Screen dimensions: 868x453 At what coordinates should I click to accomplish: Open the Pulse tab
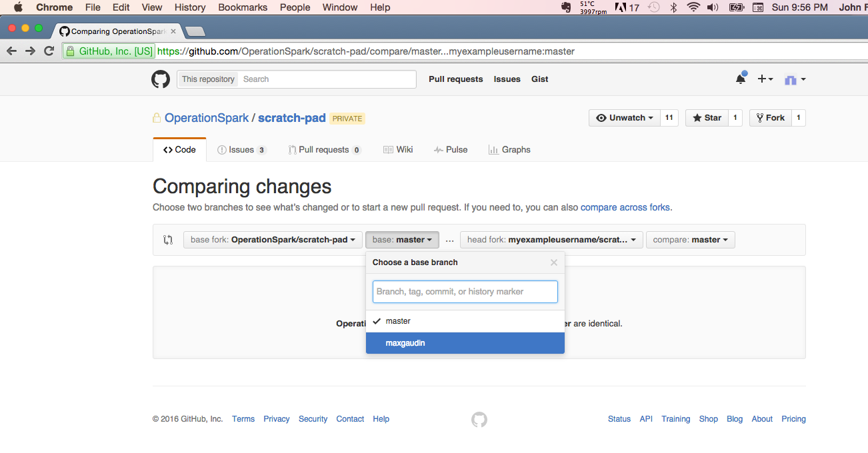(451, 150)
